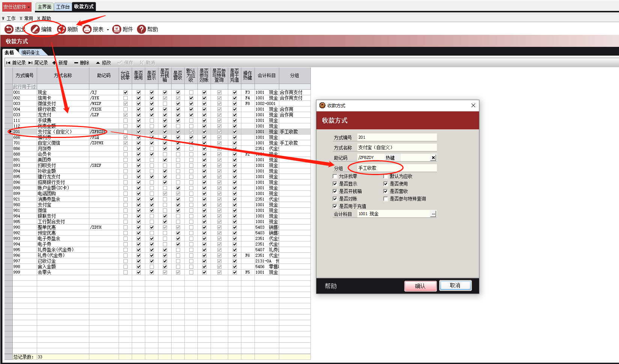Click the 收款方式 dialog title icon
This screenshot has width=619, height=364.
pos(322,105)
